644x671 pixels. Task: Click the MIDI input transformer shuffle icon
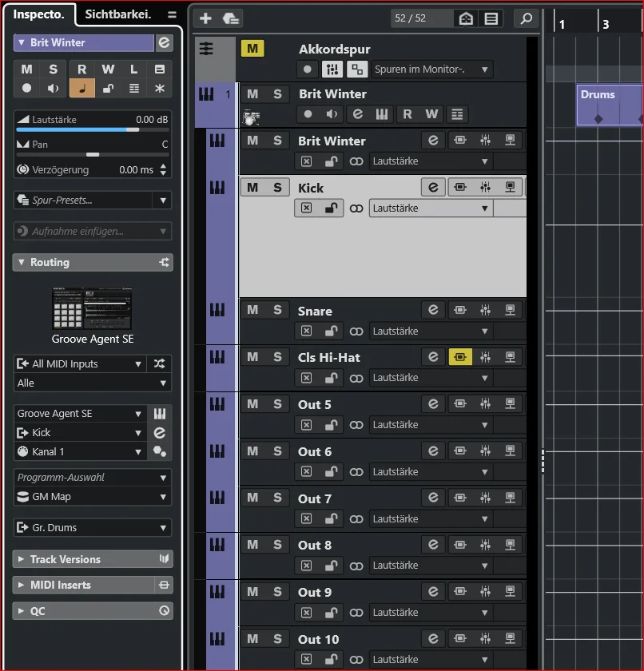click(159, 363)
